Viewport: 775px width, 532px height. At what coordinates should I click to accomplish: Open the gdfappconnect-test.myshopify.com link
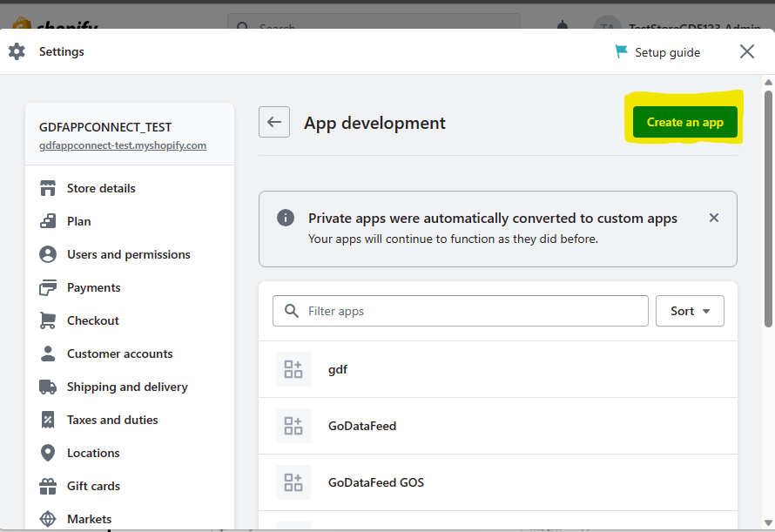(123, 145)
